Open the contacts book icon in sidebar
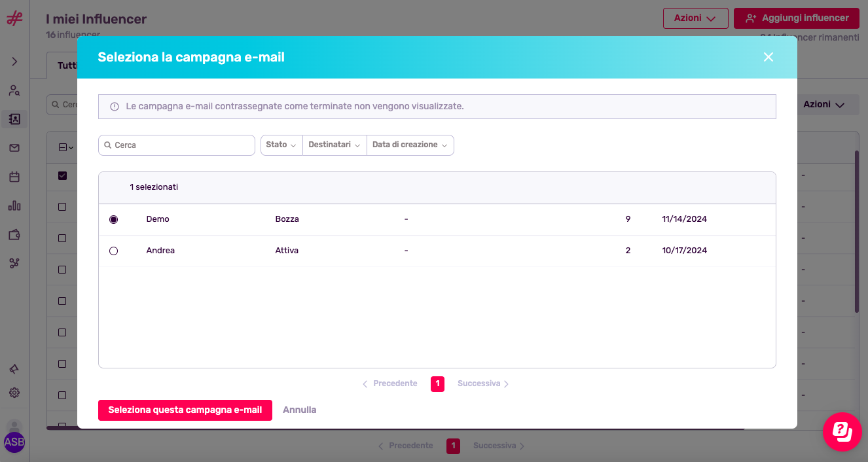The height and width of the screenshot is (462, 868). click(14, 119)
